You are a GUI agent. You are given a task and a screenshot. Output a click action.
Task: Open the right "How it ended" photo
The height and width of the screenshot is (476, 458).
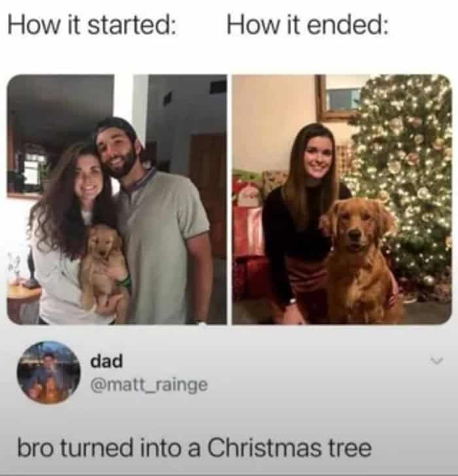tap(342, 199)
